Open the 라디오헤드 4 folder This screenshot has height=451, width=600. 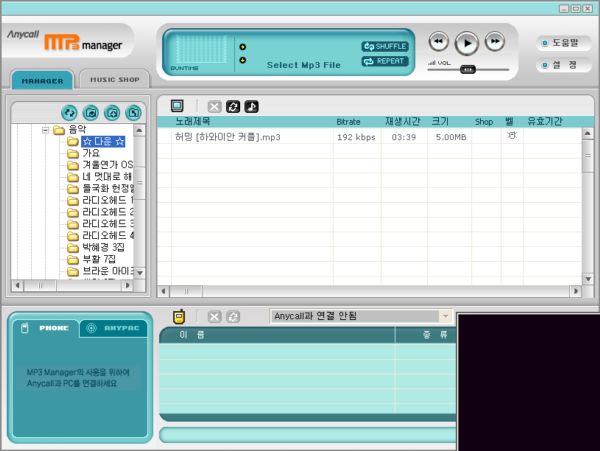[x=108, y=236]
